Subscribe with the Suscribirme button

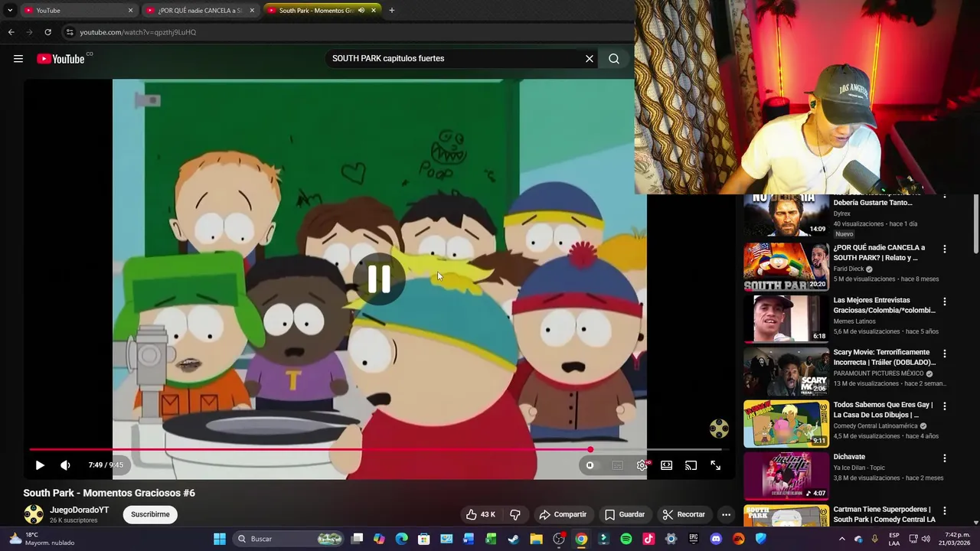pyautogui.click(x=150, y=514)
